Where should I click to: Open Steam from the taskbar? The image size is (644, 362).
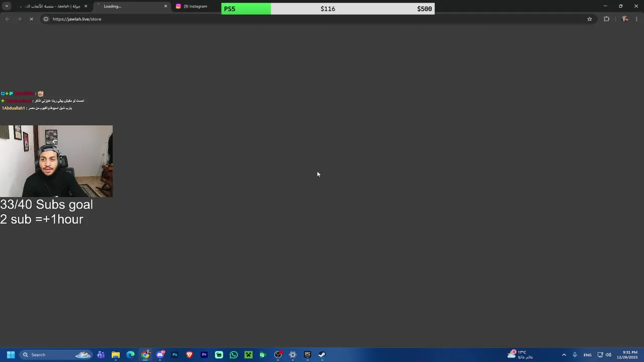[322, 354]
